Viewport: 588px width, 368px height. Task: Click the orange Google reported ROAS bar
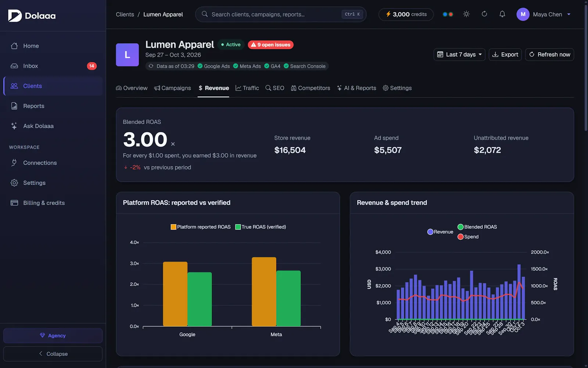175,294
